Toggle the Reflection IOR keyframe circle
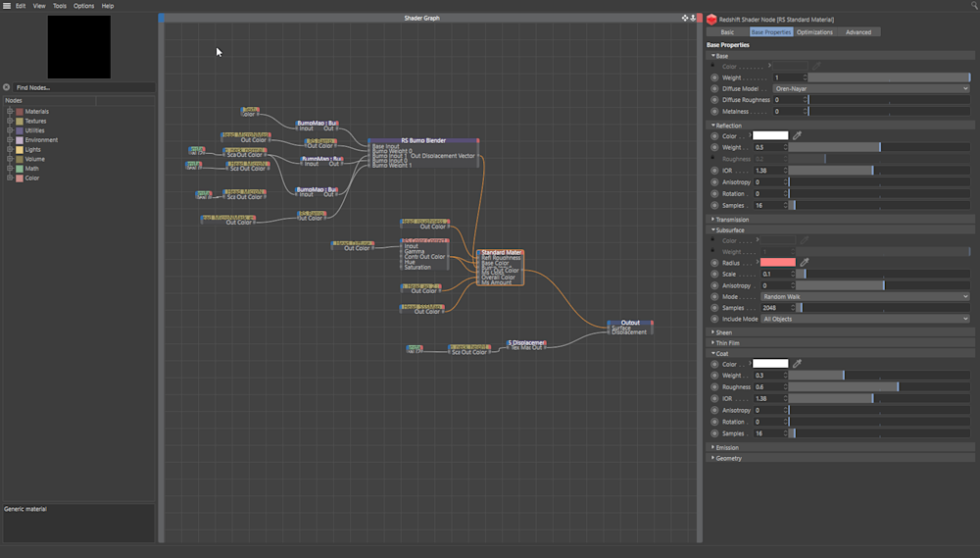The image size is (980, 558). (x=713, y=171)
